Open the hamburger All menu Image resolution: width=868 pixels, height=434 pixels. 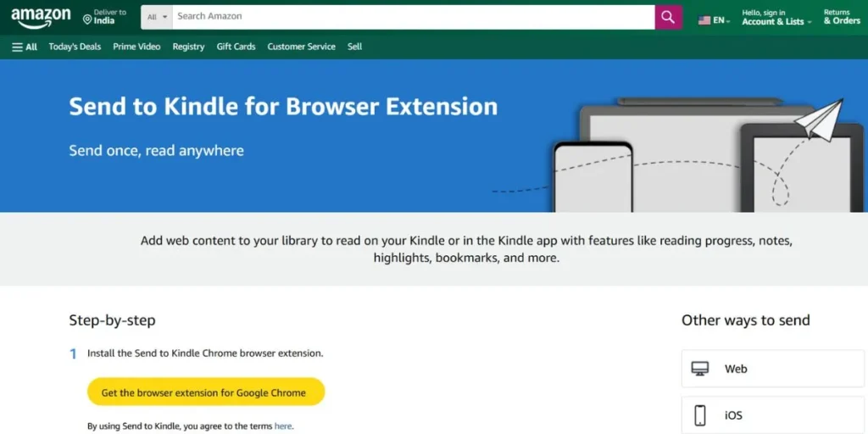click(25, 47)
